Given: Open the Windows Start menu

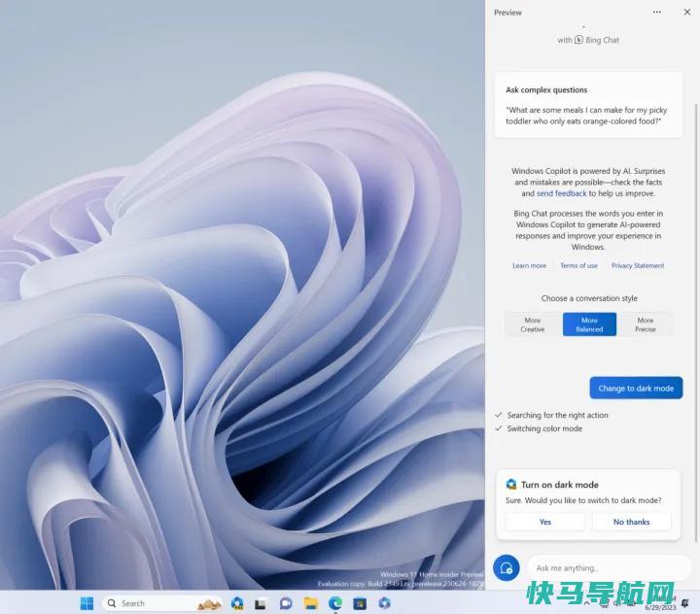Looking at the screenshot, I should (87, 603).
